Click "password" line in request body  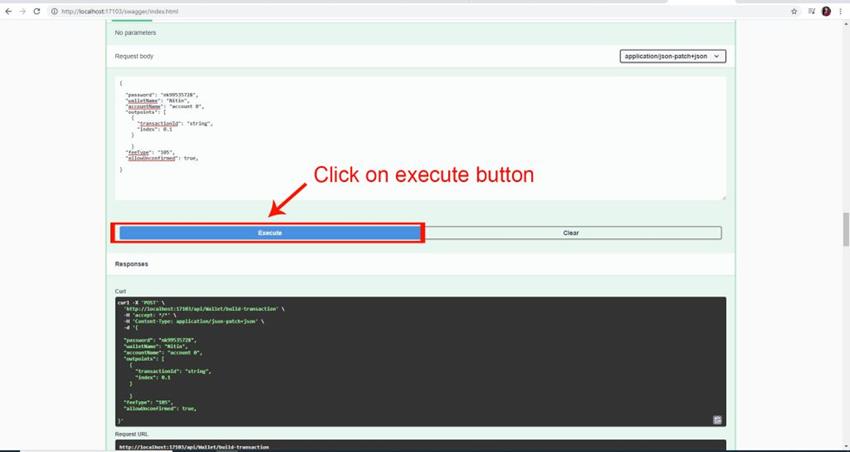click(162, 95)
